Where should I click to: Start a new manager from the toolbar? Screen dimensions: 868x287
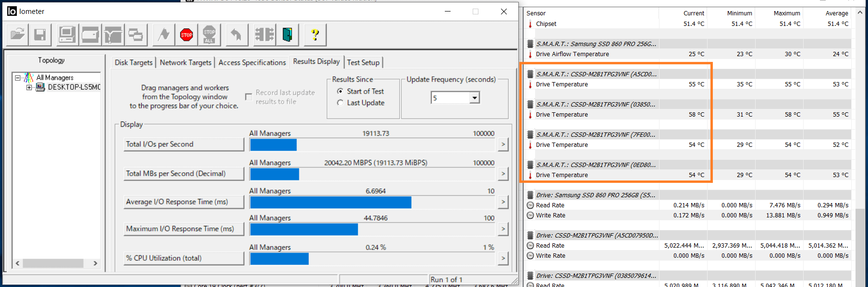(x=67, y=35)
